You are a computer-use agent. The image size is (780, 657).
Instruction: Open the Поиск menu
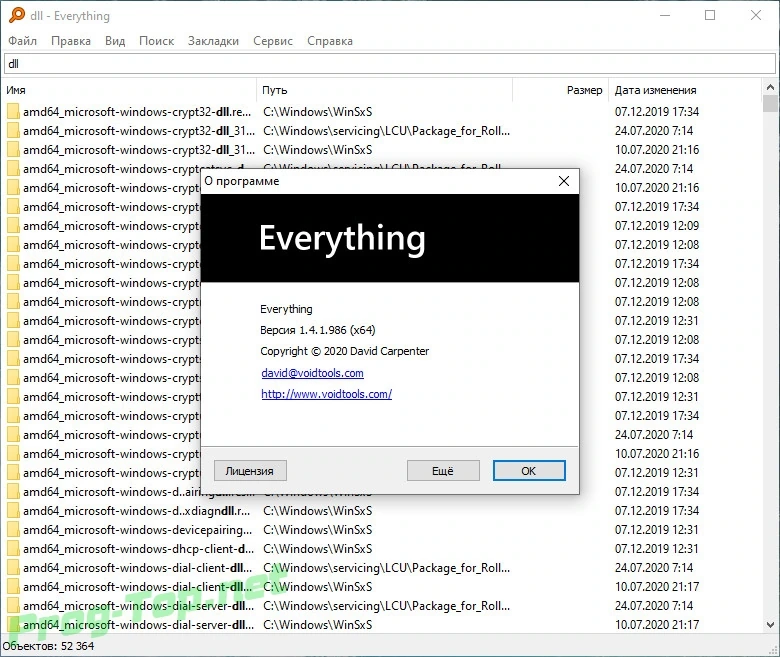(x=156, y=41)
